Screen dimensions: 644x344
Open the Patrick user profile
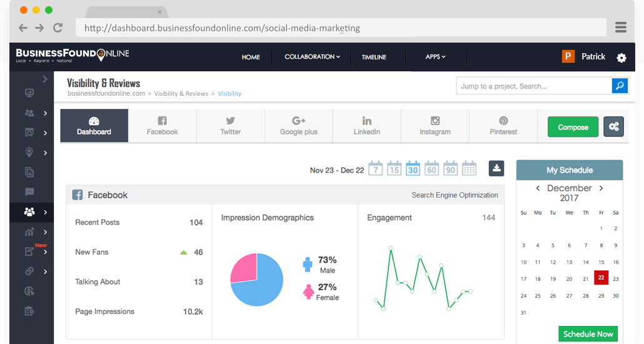point(593,56)
